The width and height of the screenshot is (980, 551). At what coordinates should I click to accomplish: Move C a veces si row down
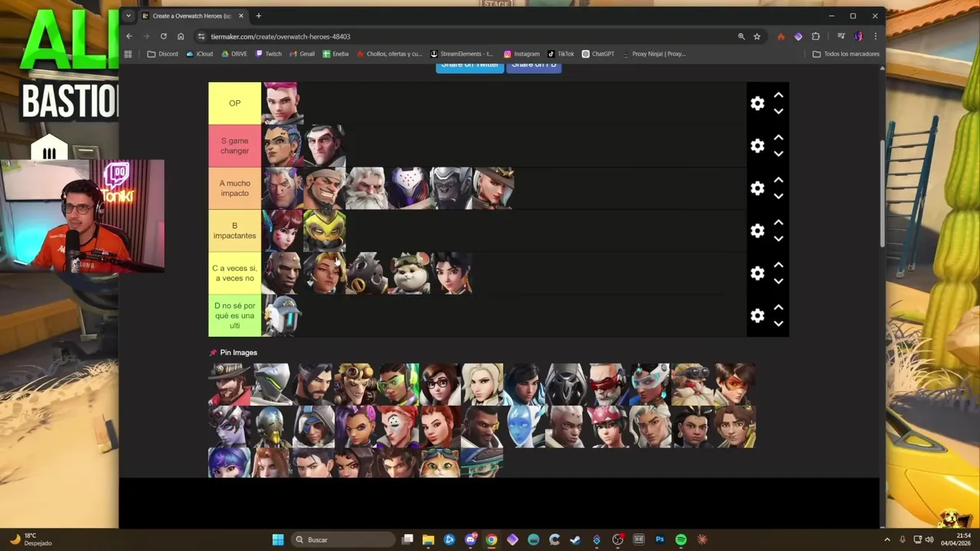click(x=778, y=282)
